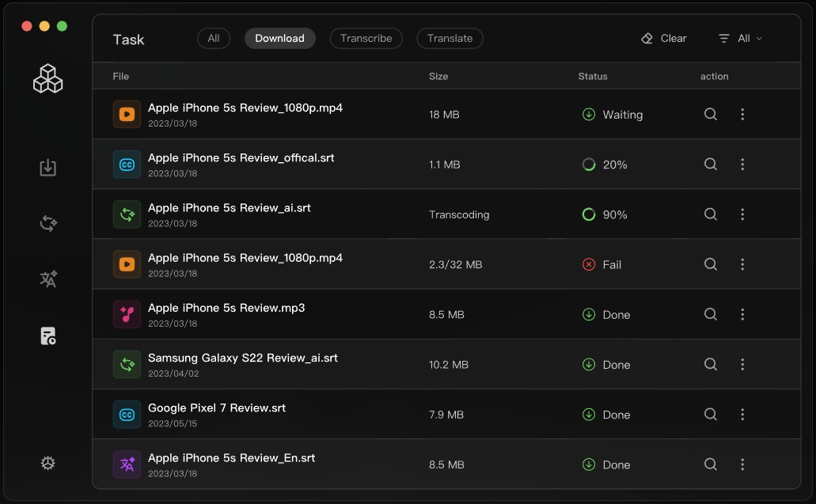Viewport: 816px width, 504px height.
Task: Select the Download tab
Action: coord(280,39)
